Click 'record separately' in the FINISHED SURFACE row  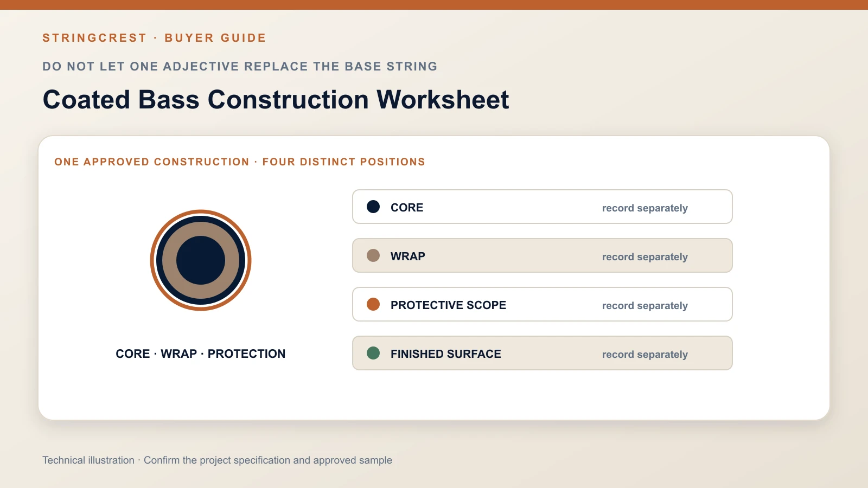(645, 355)
